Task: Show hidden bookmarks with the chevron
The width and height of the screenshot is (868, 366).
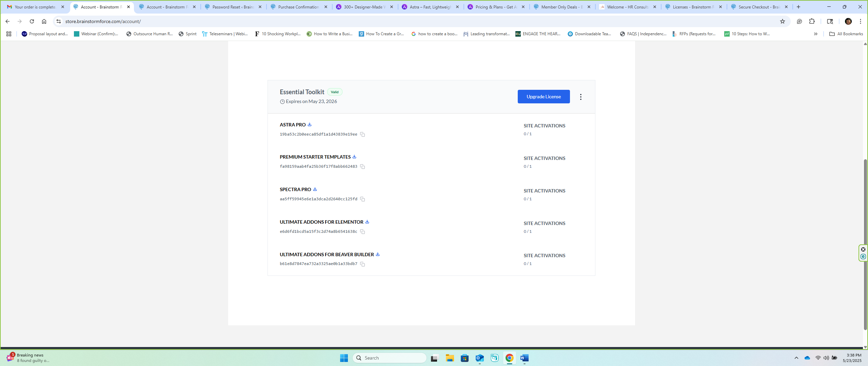Action: coord(816,34)
